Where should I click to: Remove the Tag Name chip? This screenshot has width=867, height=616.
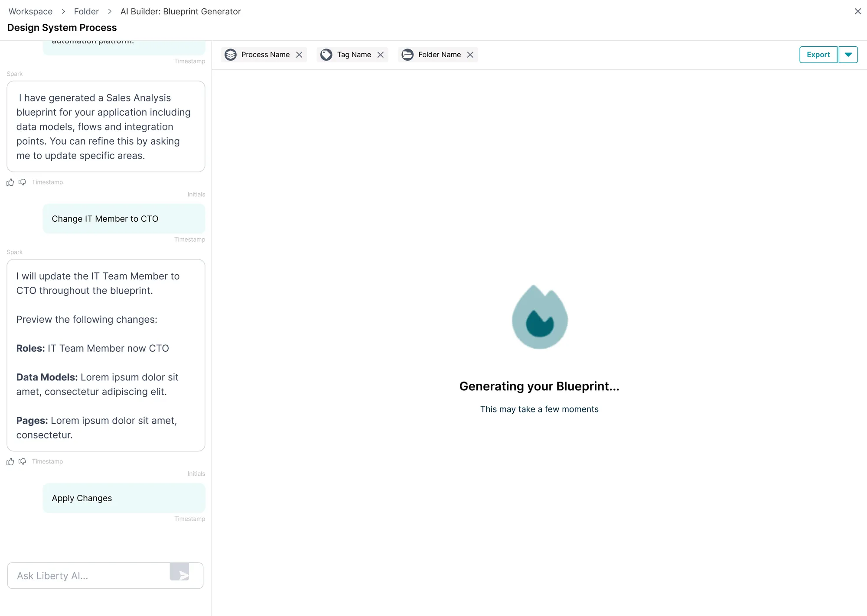(381, 55)
